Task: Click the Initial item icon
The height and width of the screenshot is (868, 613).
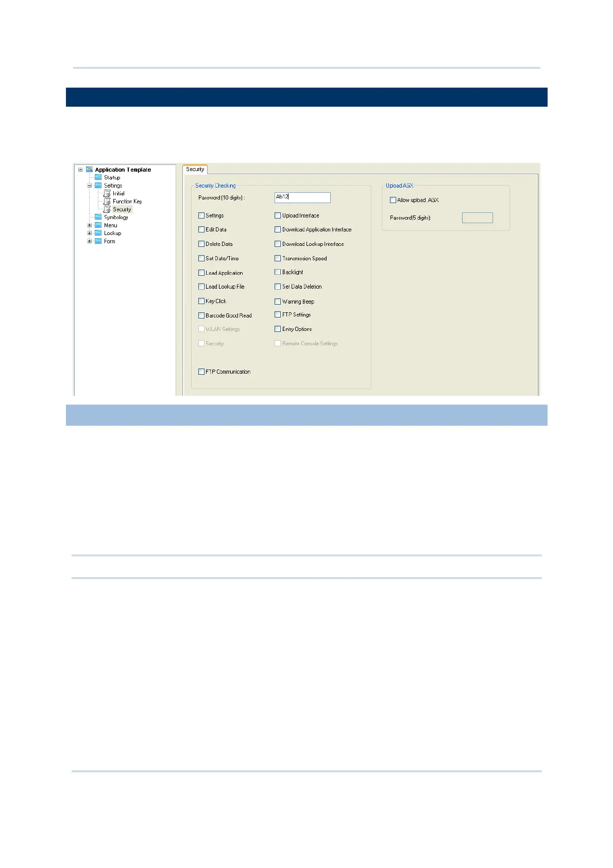Action: coord(107,193)
